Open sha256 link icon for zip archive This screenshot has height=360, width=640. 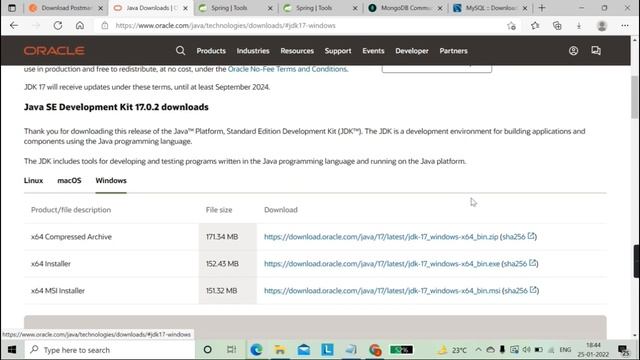coord(531,236)
